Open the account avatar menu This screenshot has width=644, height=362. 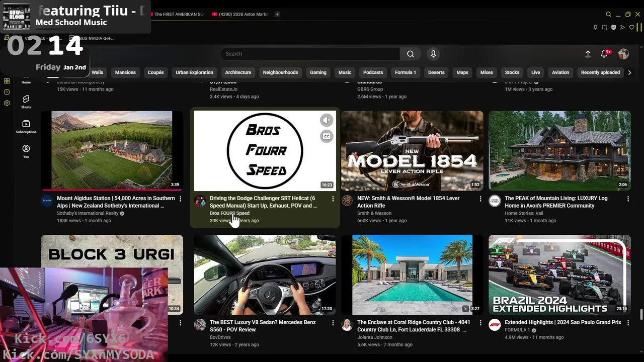coord(623,54)
